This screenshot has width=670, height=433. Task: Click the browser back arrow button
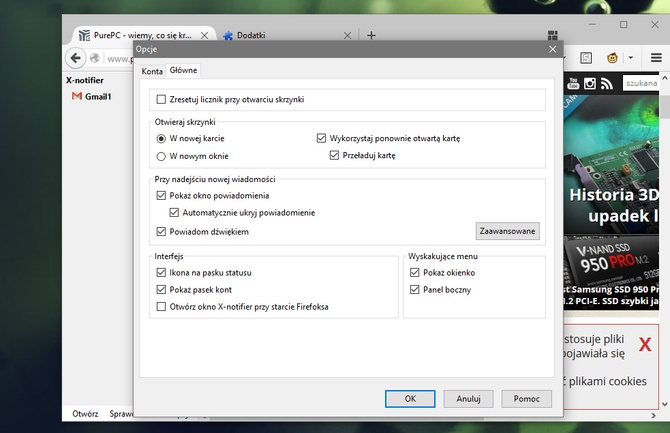[74, 58]
